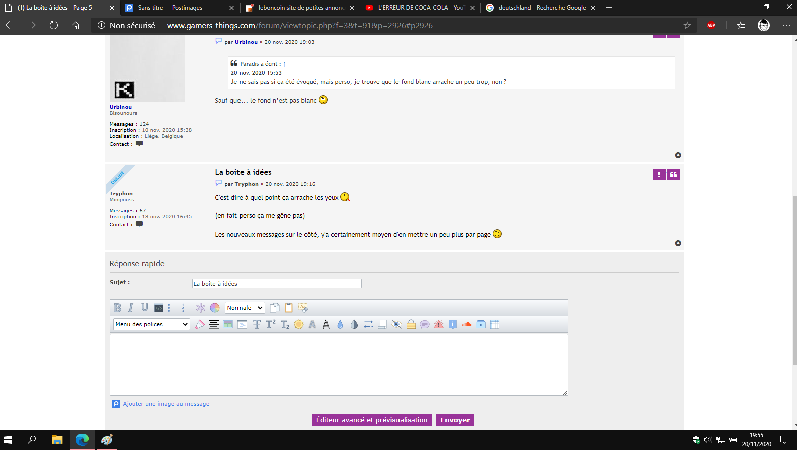
Task: Click the page vertical scrollbar thumb
Action: (x=793, y=280)
